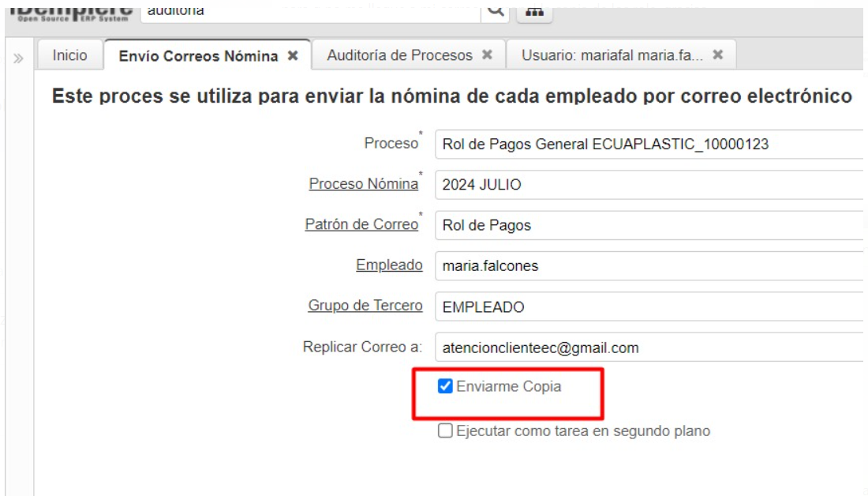Enable Ejecutar como tarea en segundo plano
Image resolution: width=868 pixels, height=496 pixels.
click(x=446, y=431)
